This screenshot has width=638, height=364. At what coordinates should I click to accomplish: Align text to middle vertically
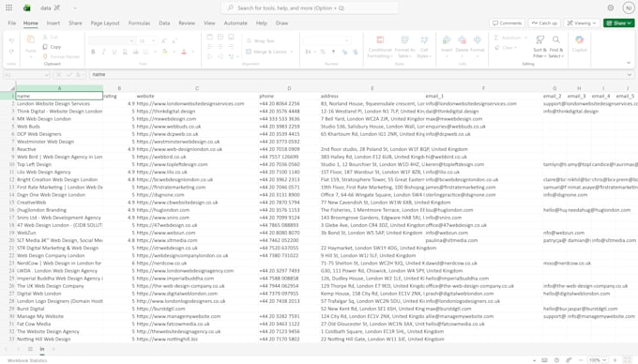coord(220,37)
